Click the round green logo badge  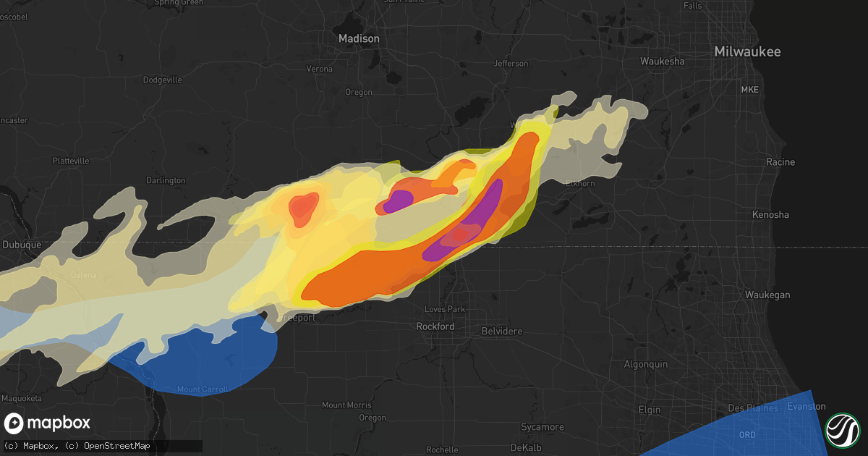tap(842, 430)
